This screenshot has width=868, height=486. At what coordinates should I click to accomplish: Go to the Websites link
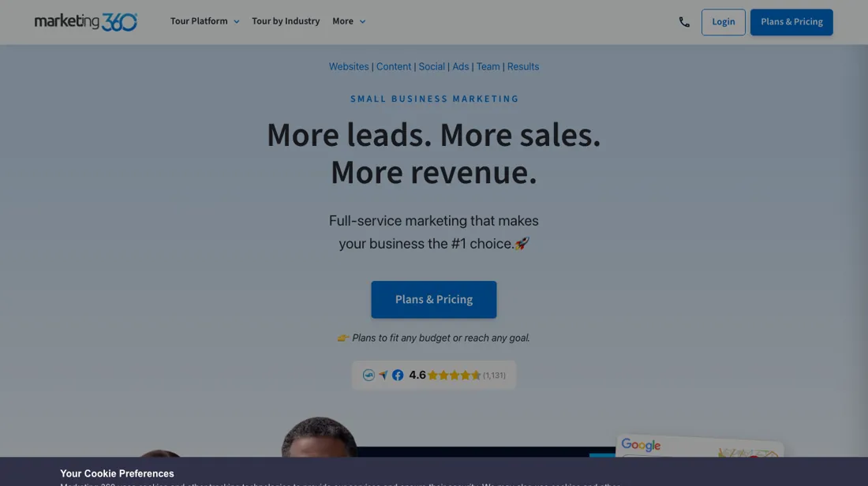(x=349, y=66)
